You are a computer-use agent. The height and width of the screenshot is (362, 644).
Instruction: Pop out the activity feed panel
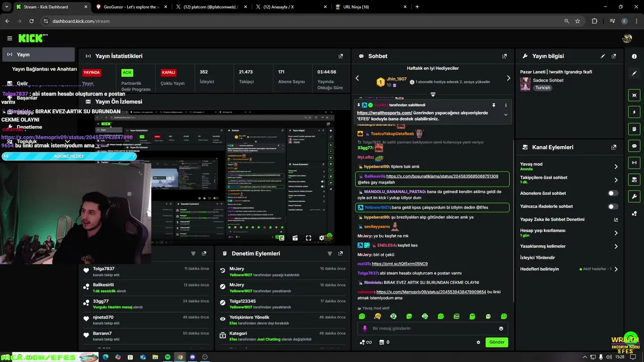[204, 254]
